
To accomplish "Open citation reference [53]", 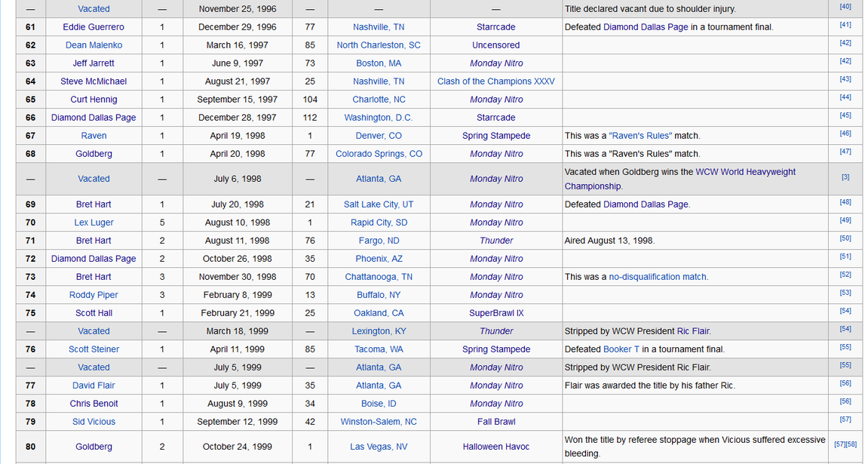I will 845,293.
